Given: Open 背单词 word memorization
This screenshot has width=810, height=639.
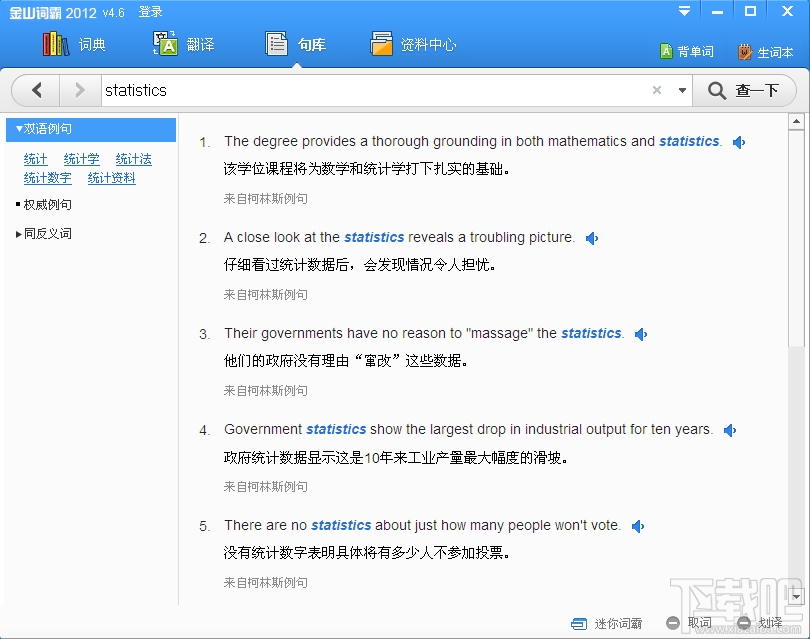Looking at the screenshot, I should tap(687, 52).
